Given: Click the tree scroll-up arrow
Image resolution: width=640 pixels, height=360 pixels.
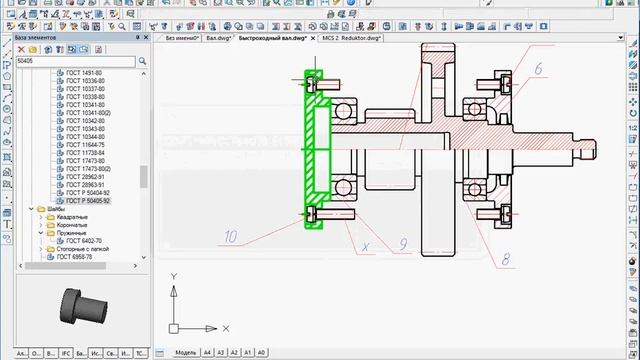Looking at the screenshot, I should click(144, 73).
